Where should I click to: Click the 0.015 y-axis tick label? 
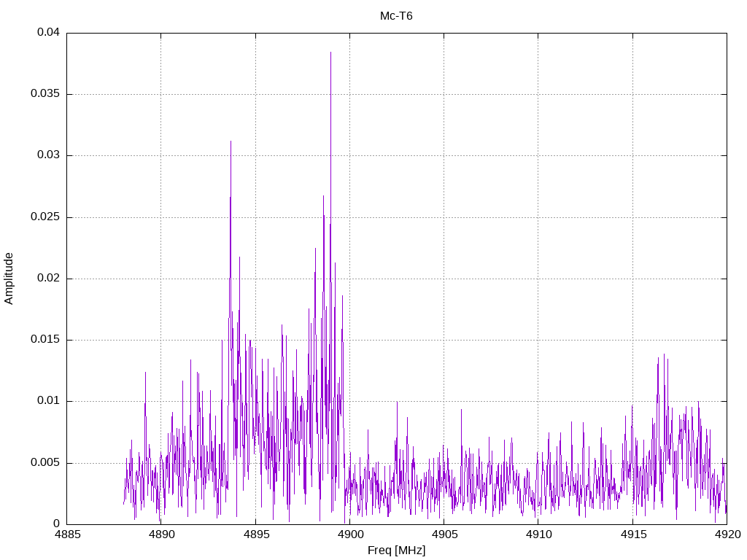tap(46, 340)
